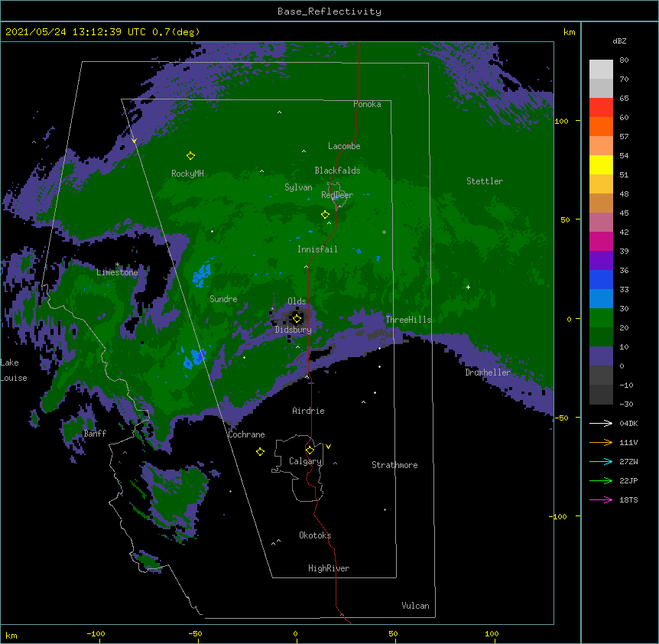Click the Sylvan town label

point(298,187)
